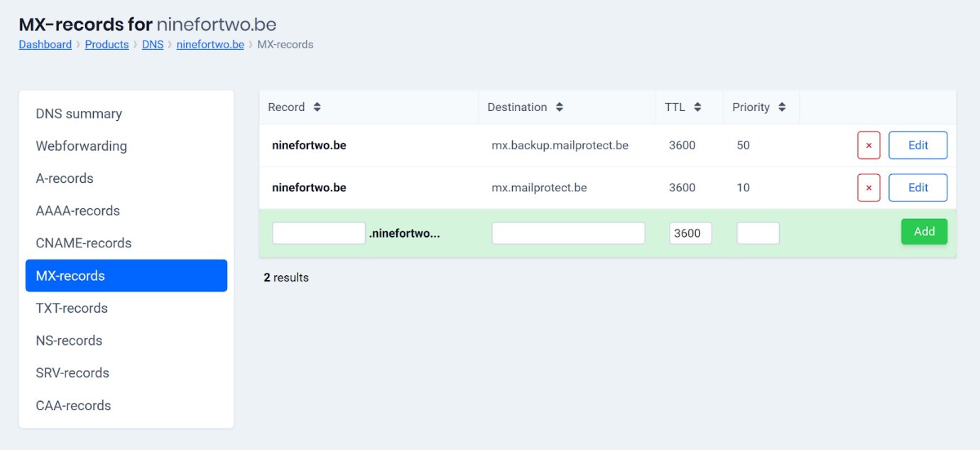Click ninefortwo.be breadcrumb link
980x450 pixels.
pos(210,44)
